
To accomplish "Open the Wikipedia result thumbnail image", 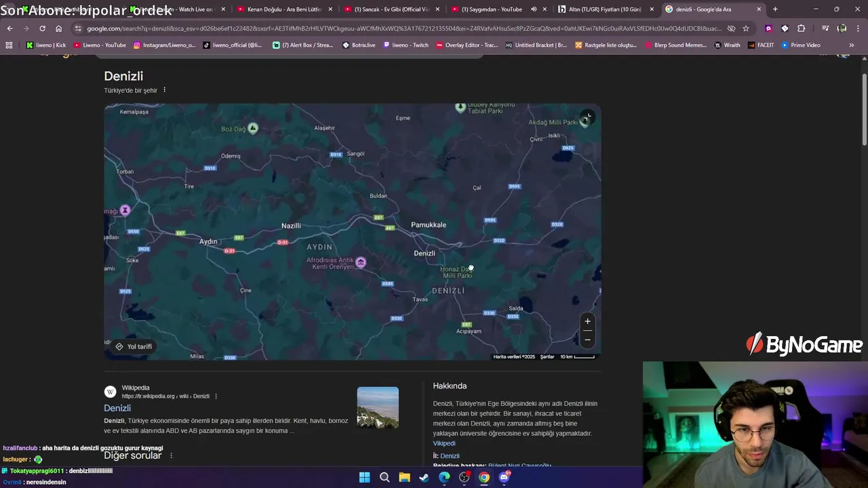I will [378, 407].
